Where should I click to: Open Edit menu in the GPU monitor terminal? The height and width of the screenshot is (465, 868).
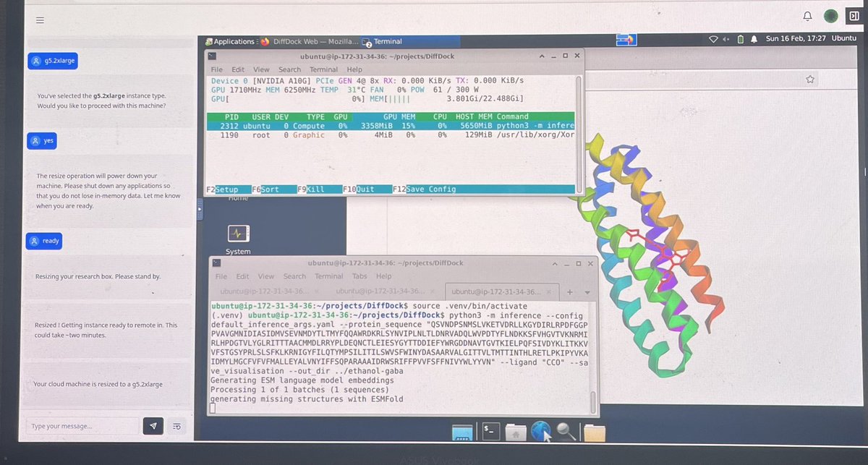pos(237,69)
